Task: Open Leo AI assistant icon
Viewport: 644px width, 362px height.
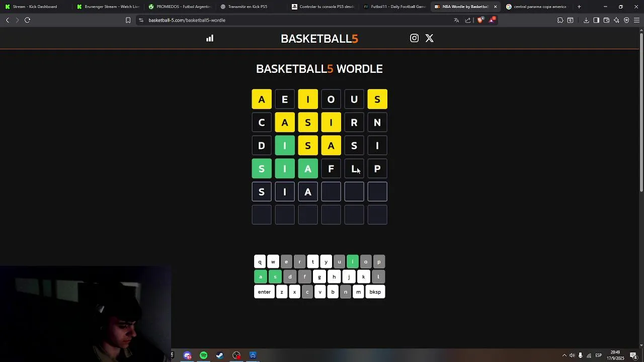Action: (616, 20)
